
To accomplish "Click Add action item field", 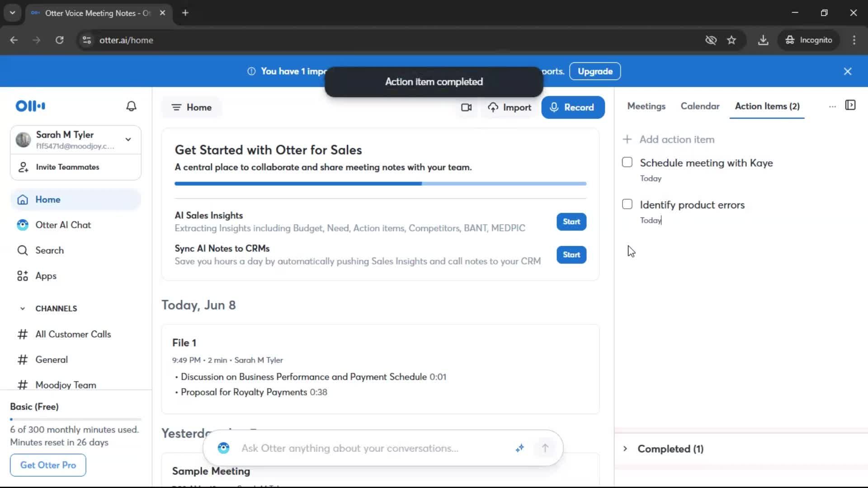I will [x=677, y=139].
